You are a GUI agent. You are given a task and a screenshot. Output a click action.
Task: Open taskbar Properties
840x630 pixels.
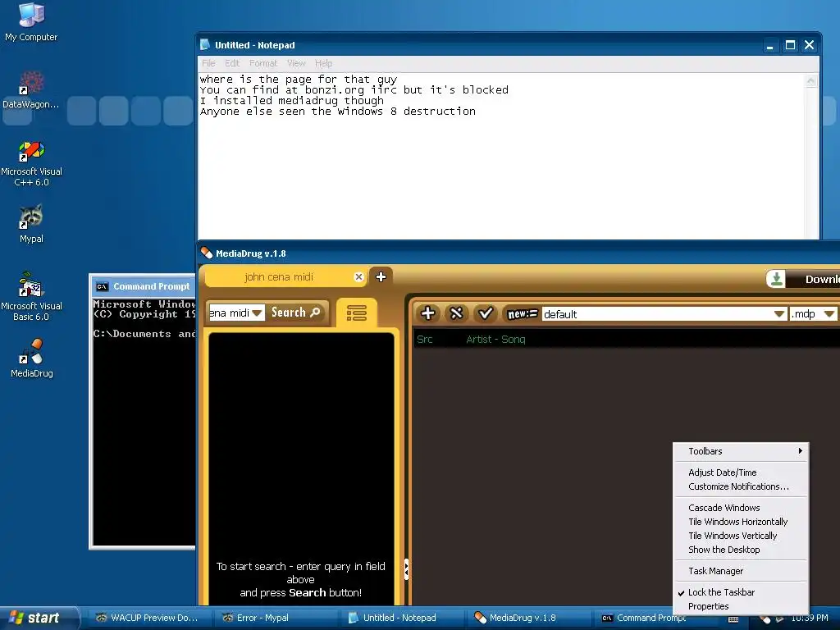[741, 606]
